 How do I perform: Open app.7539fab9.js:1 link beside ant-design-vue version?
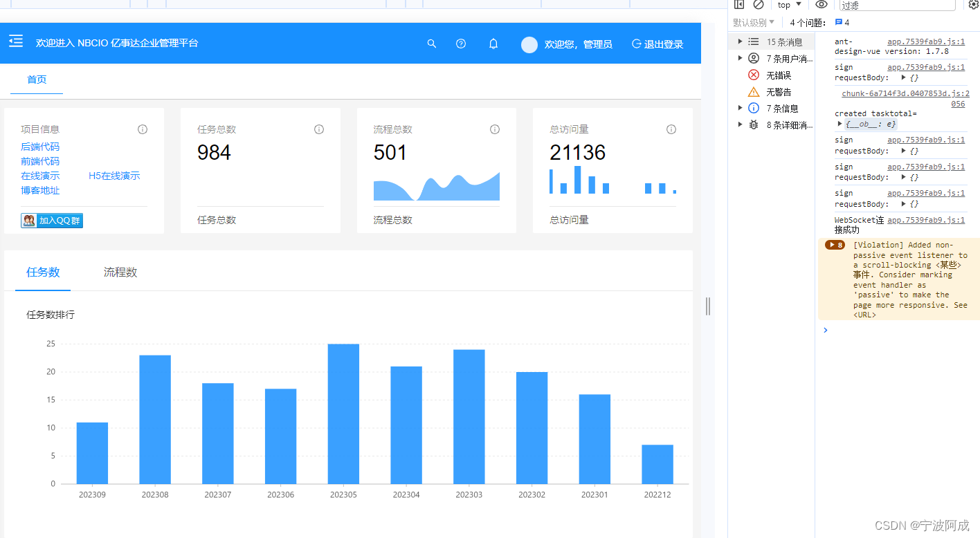pyautogui.click(x=926, y=41)
